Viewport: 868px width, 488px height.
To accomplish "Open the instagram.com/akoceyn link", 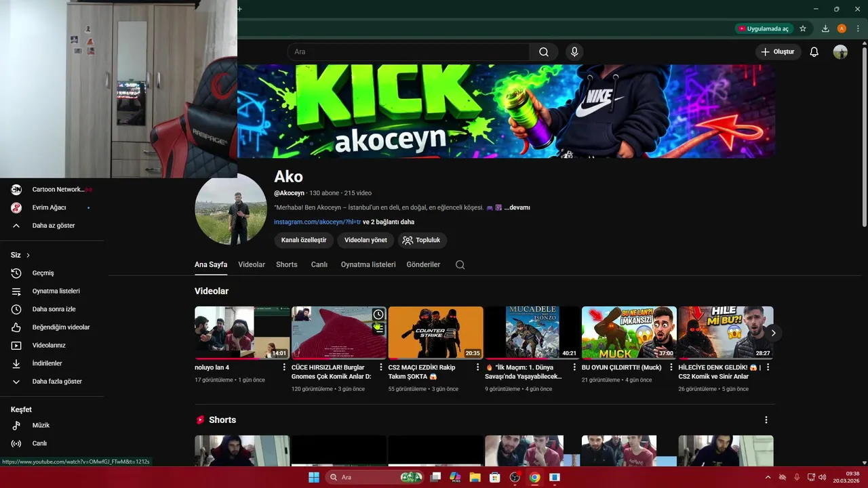I will (317, 222).
